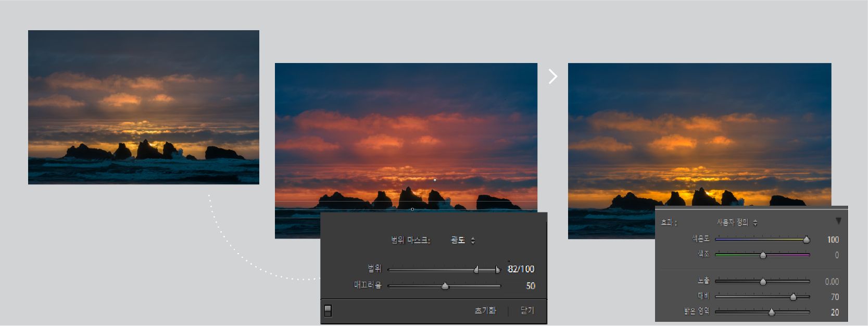The width and height of the screenshot is (868, 326).
Task: Click the 색조 label
Action: 703,254
